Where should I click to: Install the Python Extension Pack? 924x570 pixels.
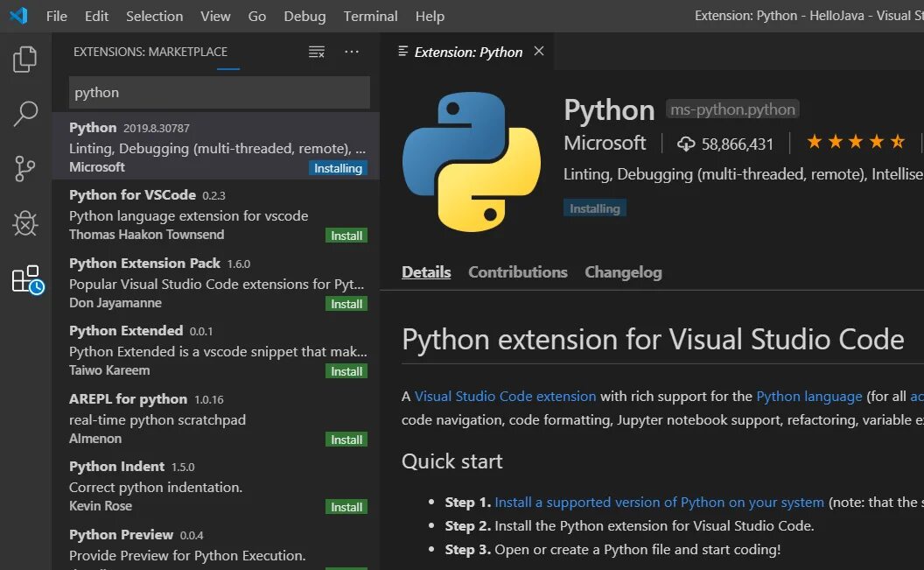point(346,304)
